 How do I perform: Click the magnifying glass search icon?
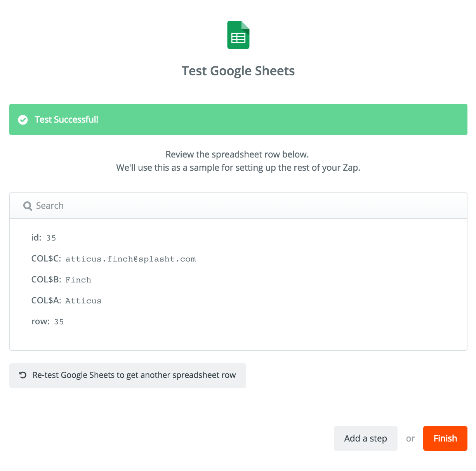pyautogui.click(x=28, y=206)
